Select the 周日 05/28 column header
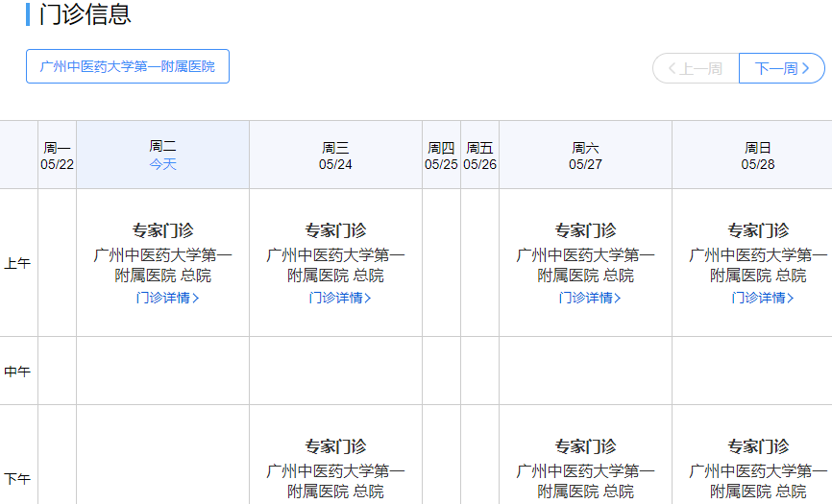Viewport: 832px width, 504px height. (x=758, y=155)
